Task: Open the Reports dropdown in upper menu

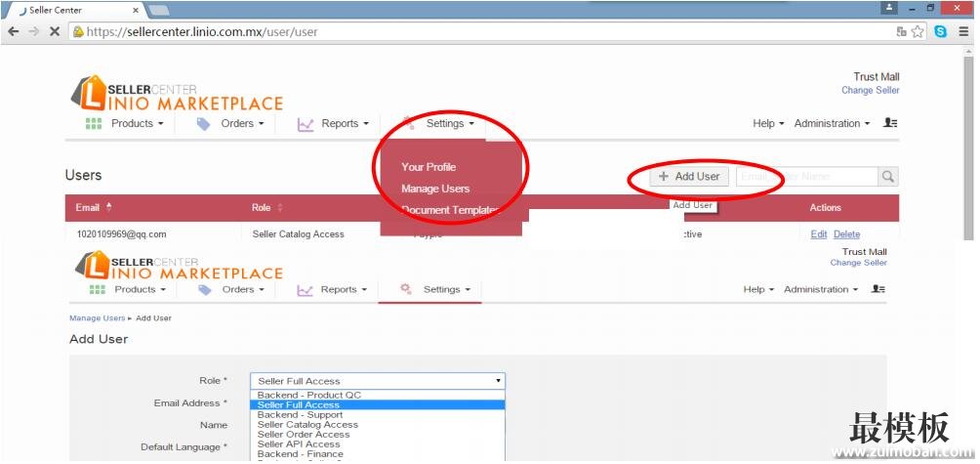Action: click(x=345, y=123)
